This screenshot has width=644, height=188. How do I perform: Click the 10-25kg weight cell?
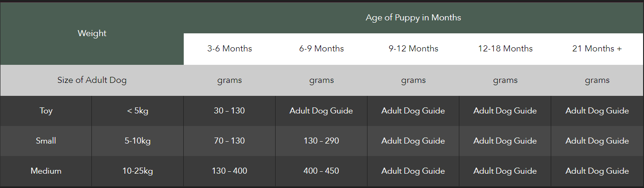point(138,171)
